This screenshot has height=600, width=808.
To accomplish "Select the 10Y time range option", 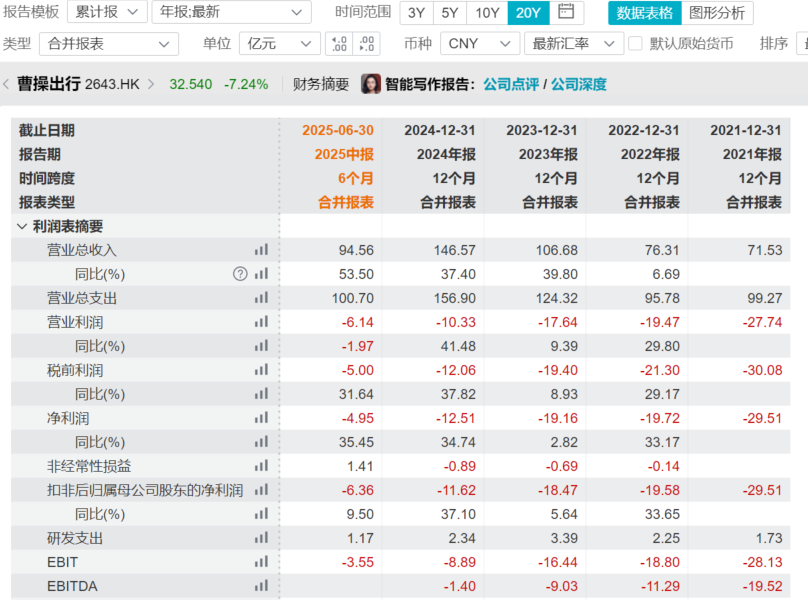I will pos(487,13).
